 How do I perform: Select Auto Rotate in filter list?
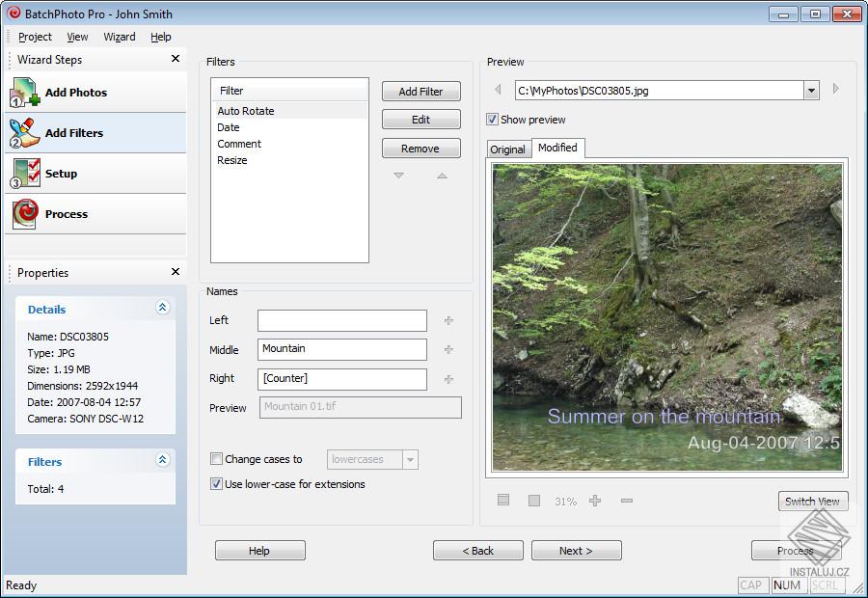(x=289, y=111)
